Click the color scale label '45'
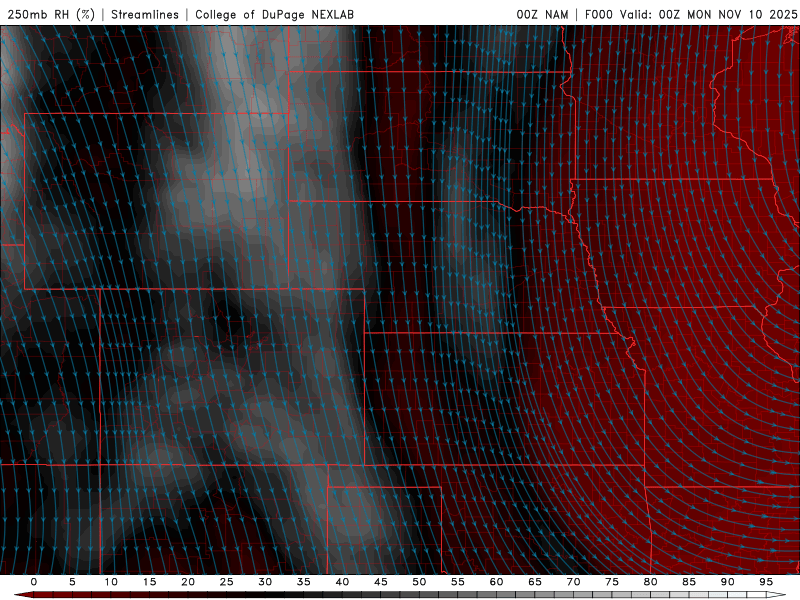The width and height of the screenshot is (800, 600). [x=381, y=582]
